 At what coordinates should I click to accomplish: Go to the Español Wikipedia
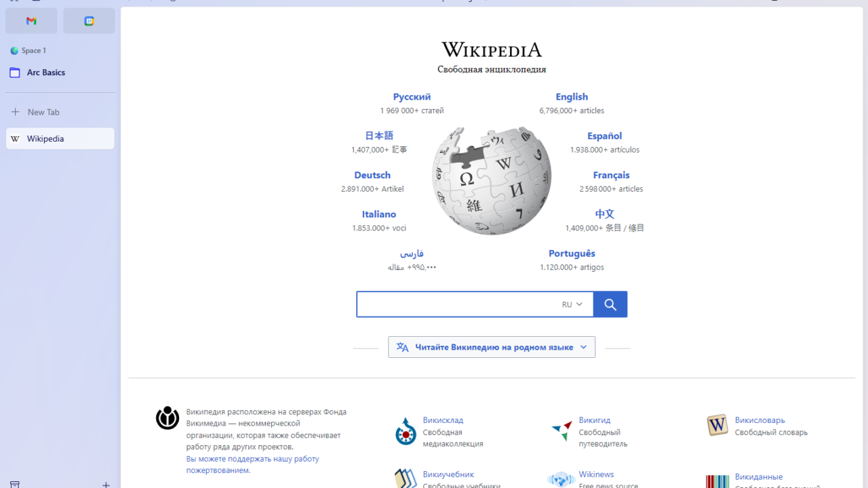pos(605,136)
